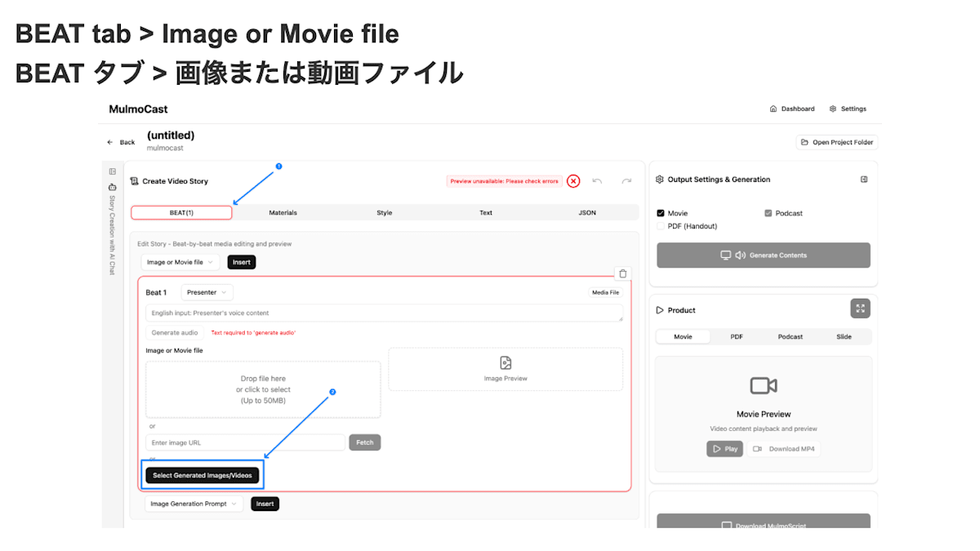
Task: Click the Download MP4 button
Action: tap(783, 449)
